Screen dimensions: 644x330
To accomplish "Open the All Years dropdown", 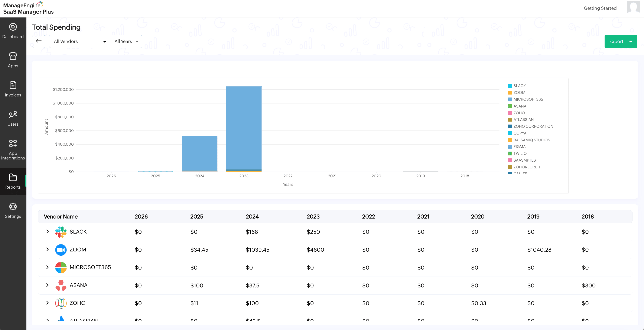I will [126, 42].
